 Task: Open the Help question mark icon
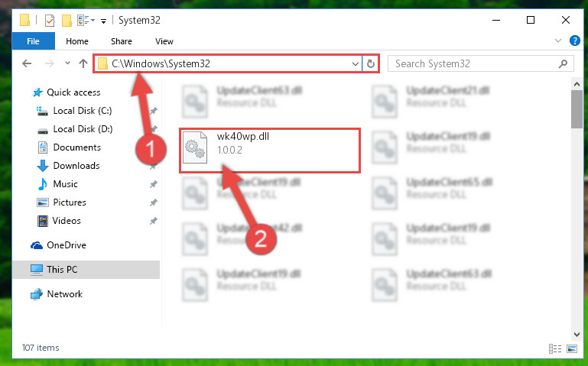(x=574, y=40)
